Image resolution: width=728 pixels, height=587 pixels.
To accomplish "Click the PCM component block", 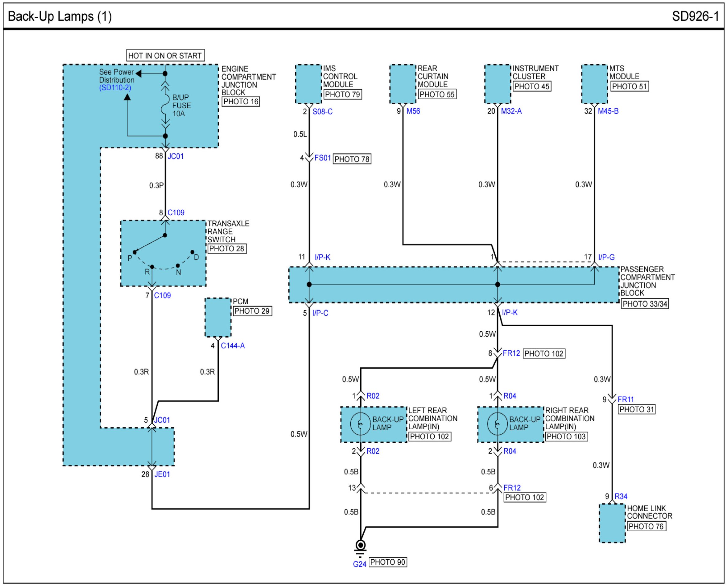I will coord(218,317).
